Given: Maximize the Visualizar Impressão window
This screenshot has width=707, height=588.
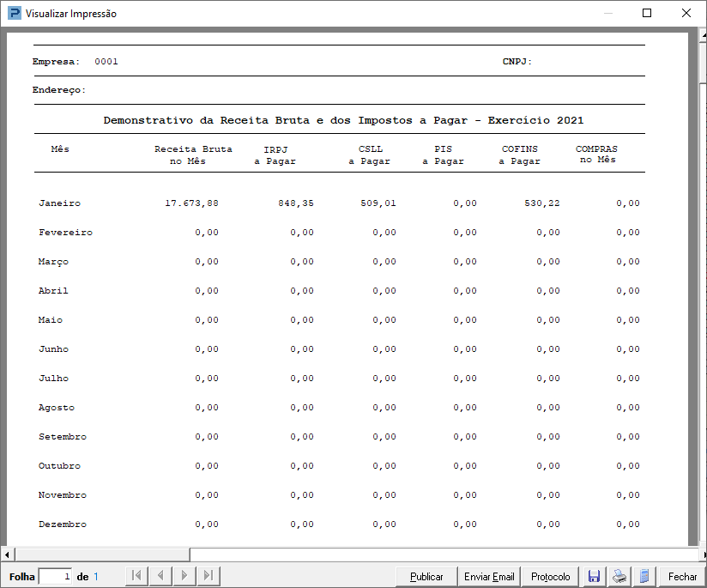Looking at the screenshot, I should [647, 13].
